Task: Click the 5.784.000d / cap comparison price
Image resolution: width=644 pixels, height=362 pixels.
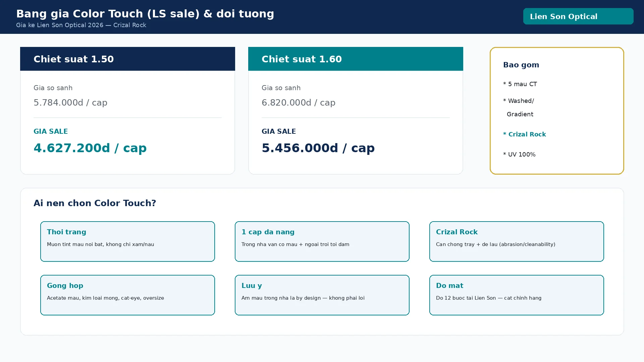Action: 70,103
